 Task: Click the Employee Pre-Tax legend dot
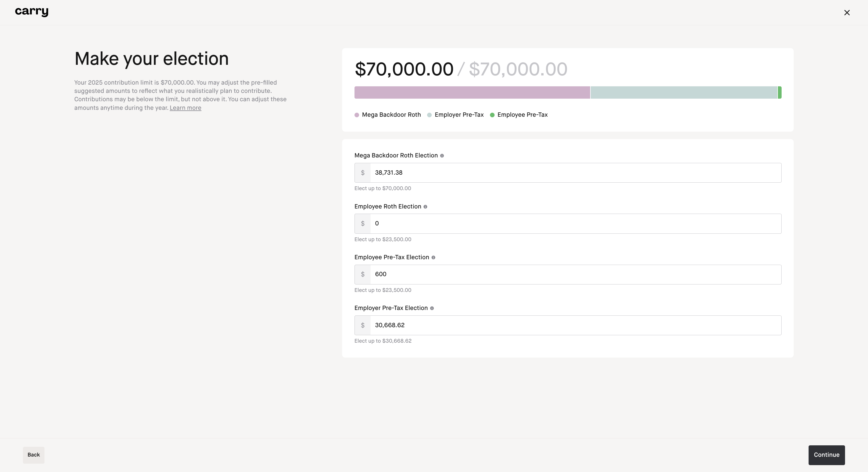coord(492,115)
